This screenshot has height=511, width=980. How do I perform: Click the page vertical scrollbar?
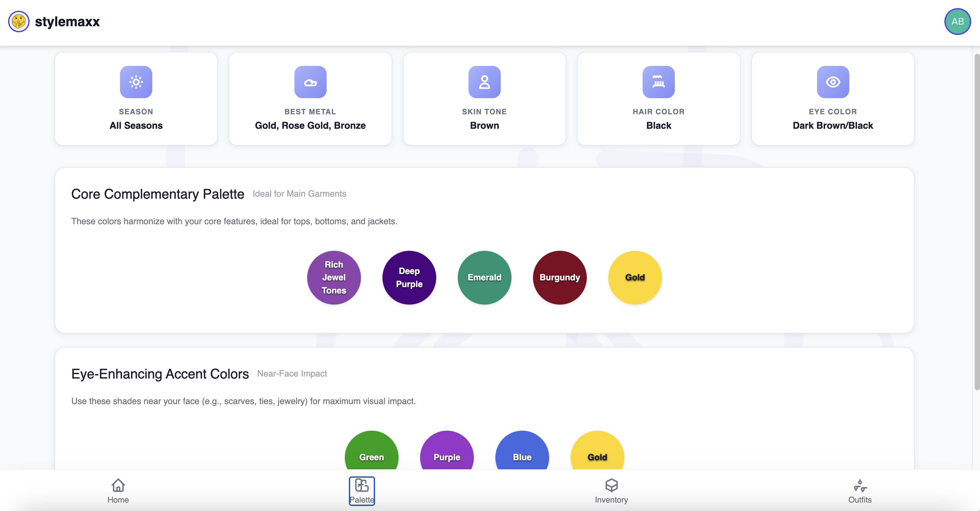[x=976, y=221]
